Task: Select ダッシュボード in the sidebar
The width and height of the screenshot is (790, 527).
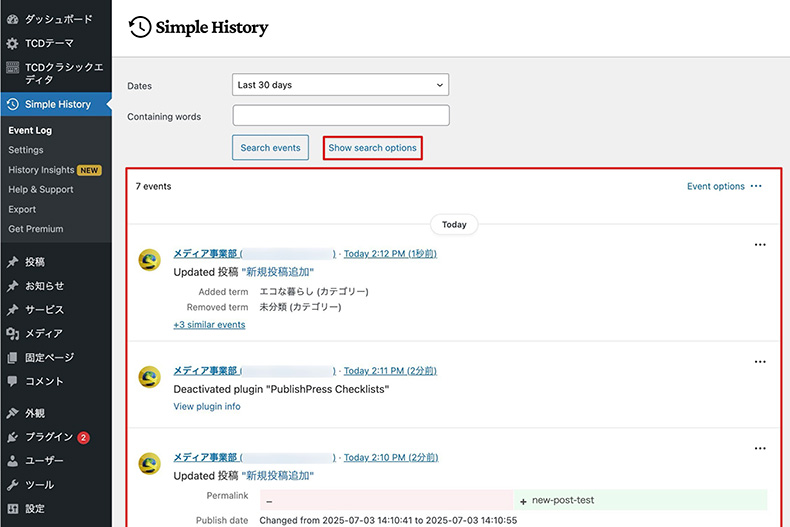Action: 59,19
